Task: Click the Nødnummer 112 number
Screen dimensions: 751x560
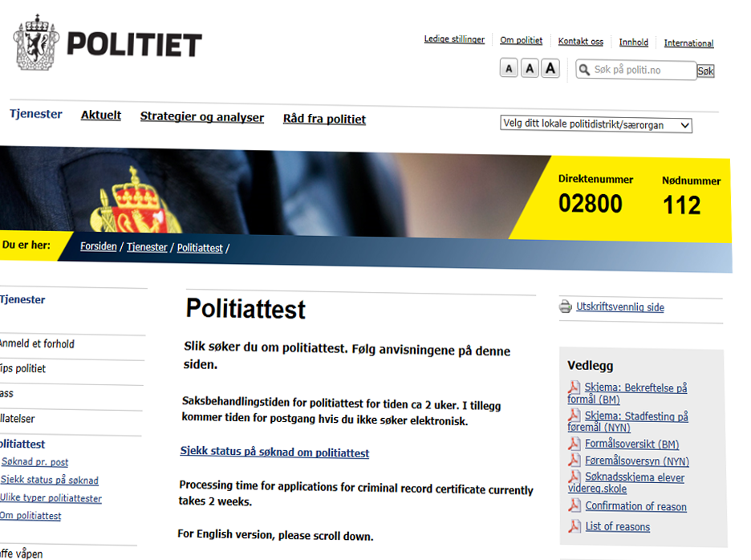Action: [x=681, y=205]
